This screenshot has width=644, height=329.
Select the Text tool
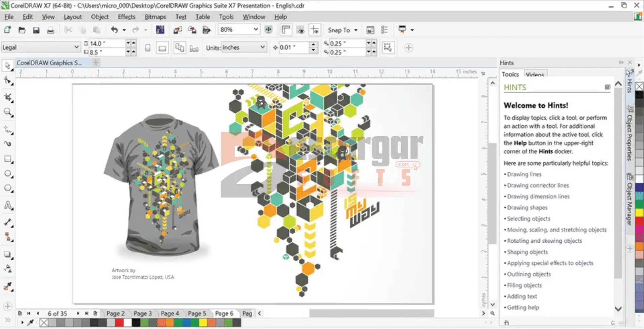point(8,205)
